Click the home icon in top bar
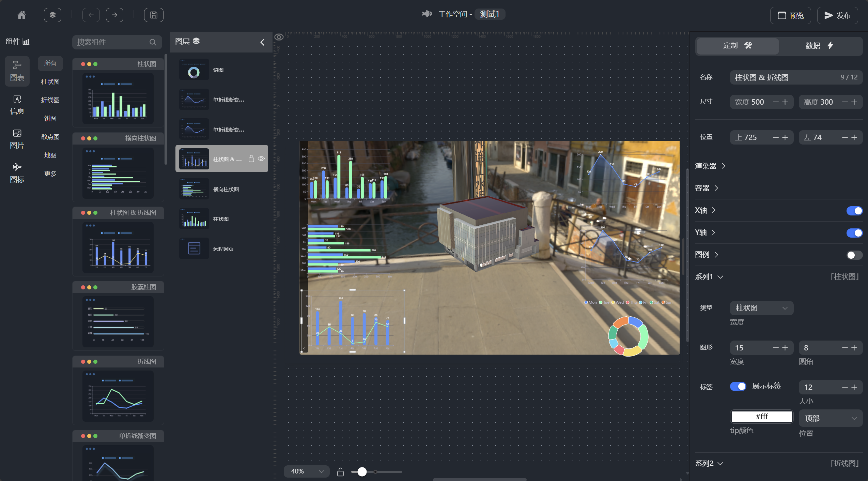 [x=21, y=15]
